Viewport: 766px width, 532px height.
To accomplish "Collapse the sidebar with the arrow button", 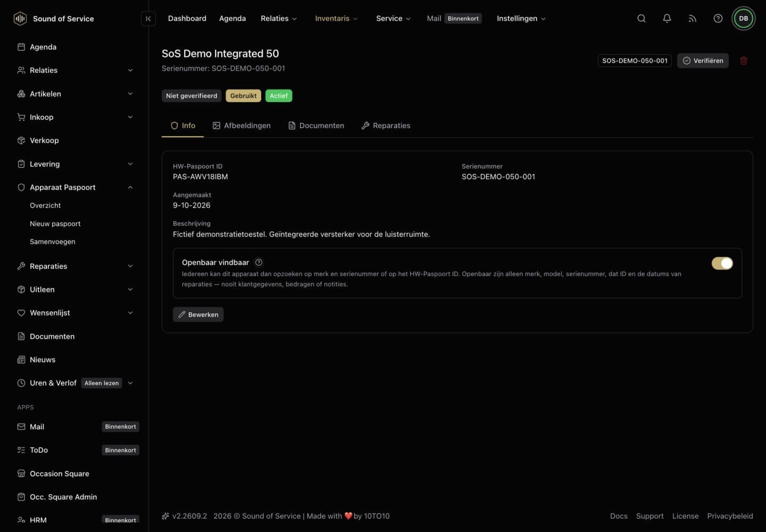I will pyautogui.click(x=148, y=19).
